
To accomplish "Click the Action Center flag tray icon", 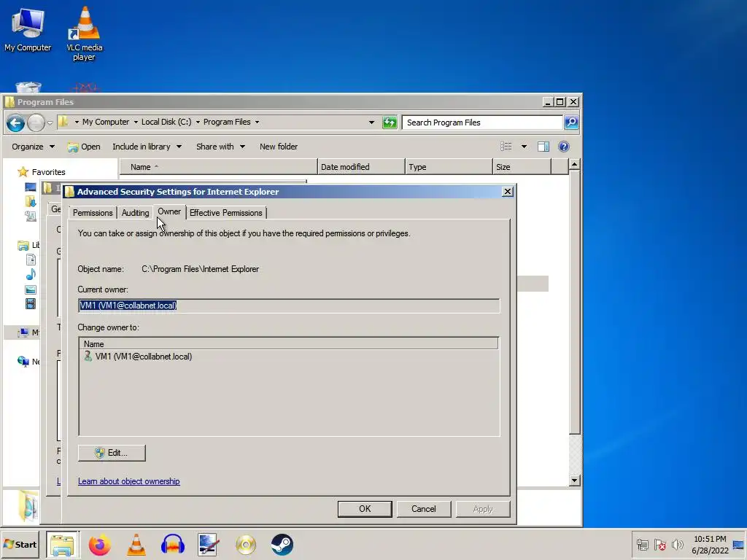I will (x=659, y=544).
